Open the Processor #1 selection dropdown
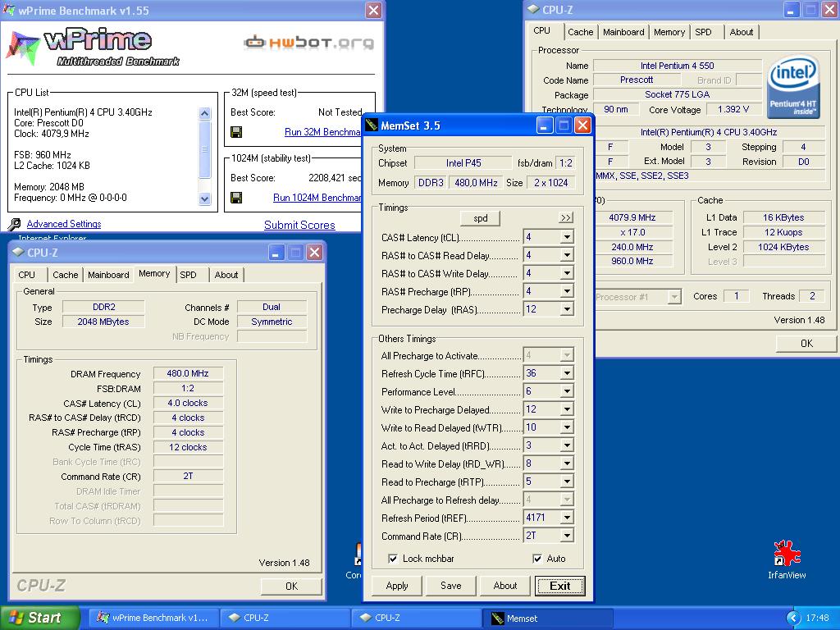The height and width of the screenshot is (630, 840). click(674, 297)
